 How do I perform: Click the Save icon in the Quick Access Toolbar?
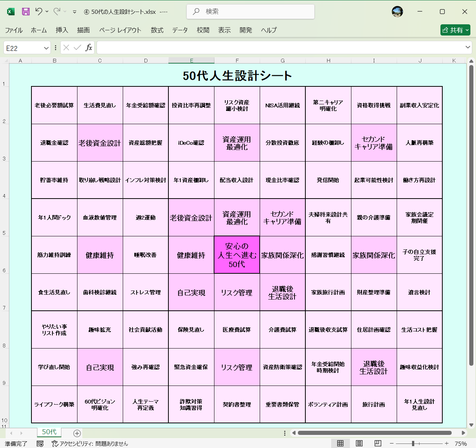(25, 11)
